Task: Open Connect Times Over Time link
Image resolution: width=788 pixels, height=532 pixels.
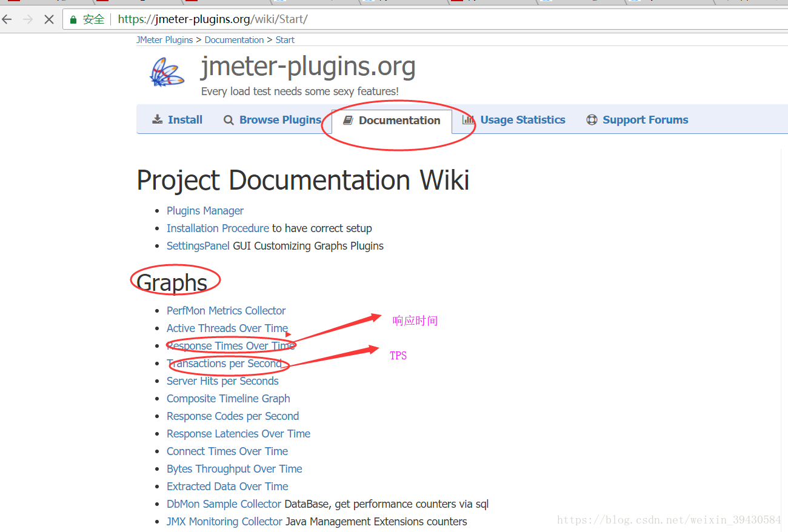Action: 227,451
